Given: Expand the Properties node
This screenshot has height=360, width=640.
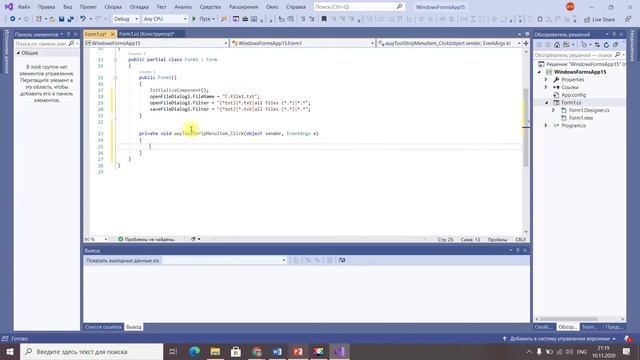Looking at the screenshot, I should click(x=546, y=80).
